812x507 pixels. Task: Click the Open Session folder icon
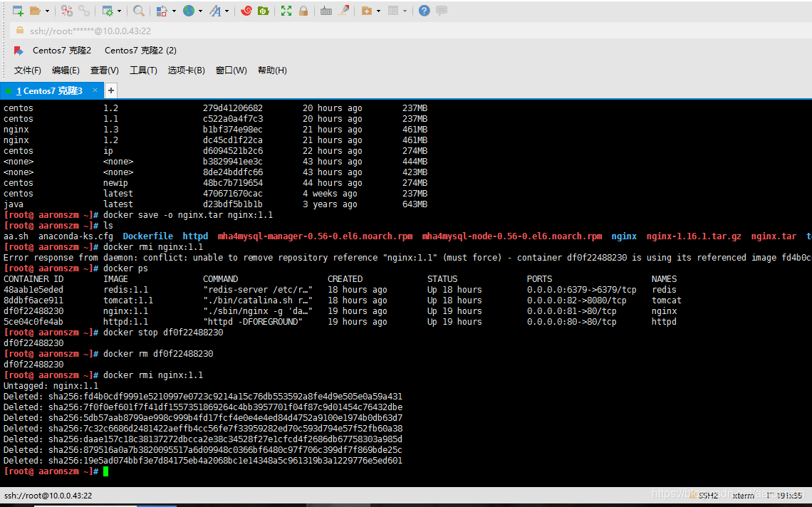tap(35, 11)
